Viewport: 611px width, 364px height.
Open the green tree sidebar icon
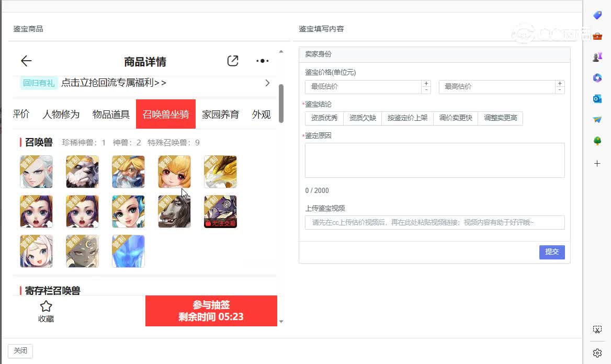pyautogui.click(x=597, y=141)
